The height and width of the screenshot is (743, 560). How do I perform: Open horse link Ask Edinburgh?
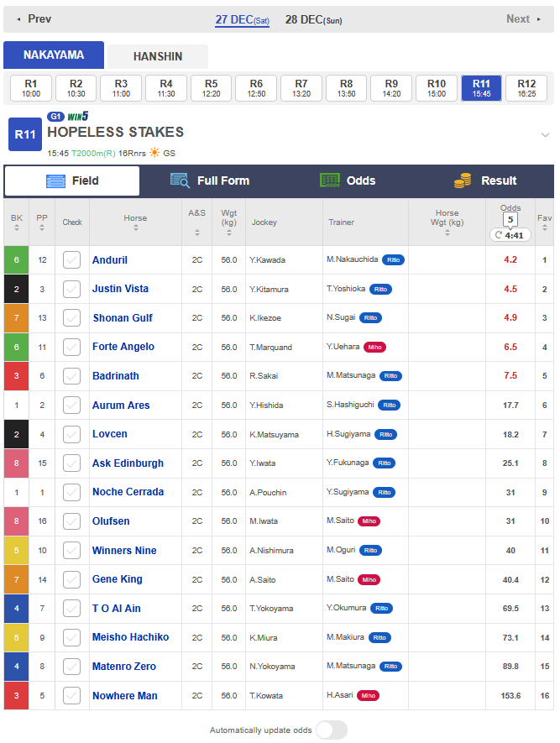tap(128, 463)
